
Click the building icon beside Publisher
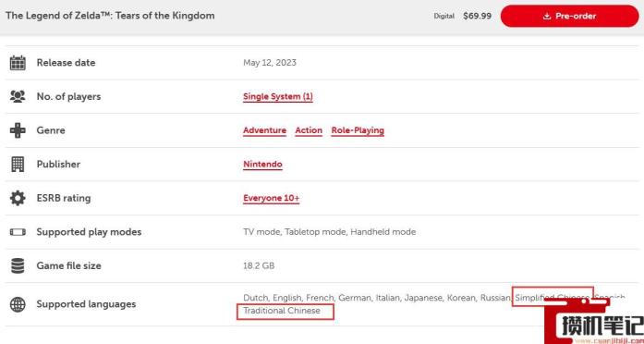(18, 164)
